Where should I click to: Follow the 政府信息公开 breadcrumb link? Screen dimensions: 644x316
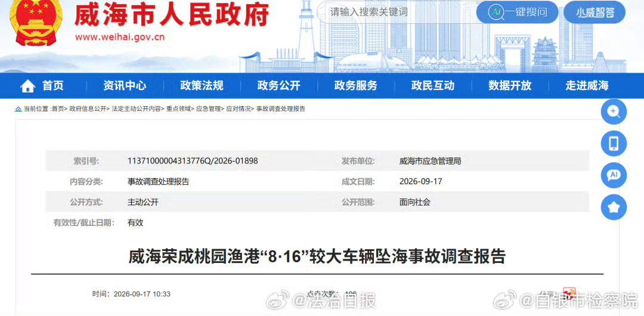pyautogui.click(x=87, y=109)
